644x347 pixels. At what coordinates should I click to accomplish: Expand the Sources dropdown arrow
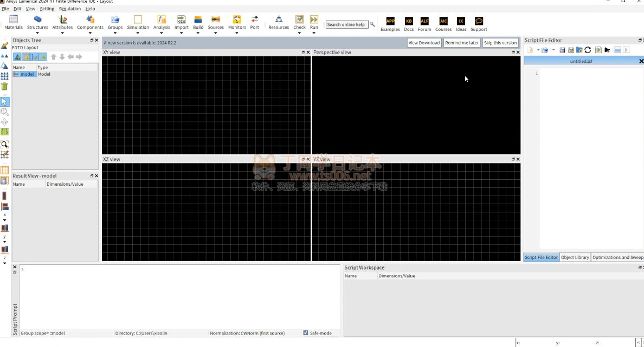(x=216, y=33)
